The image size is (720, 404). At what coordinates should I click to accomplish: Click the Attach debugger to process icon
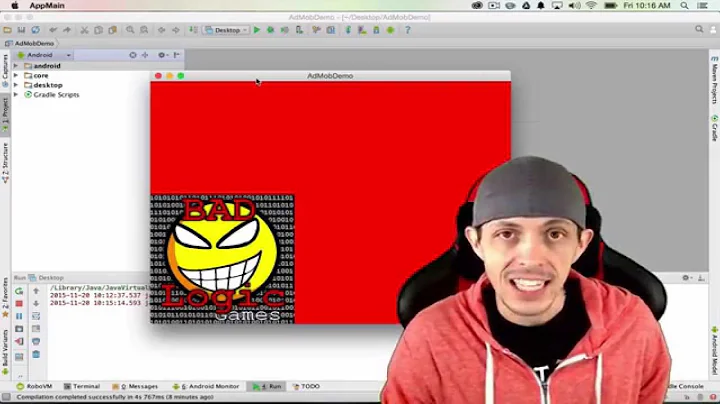pyautogui.click(x=299, y=30)
